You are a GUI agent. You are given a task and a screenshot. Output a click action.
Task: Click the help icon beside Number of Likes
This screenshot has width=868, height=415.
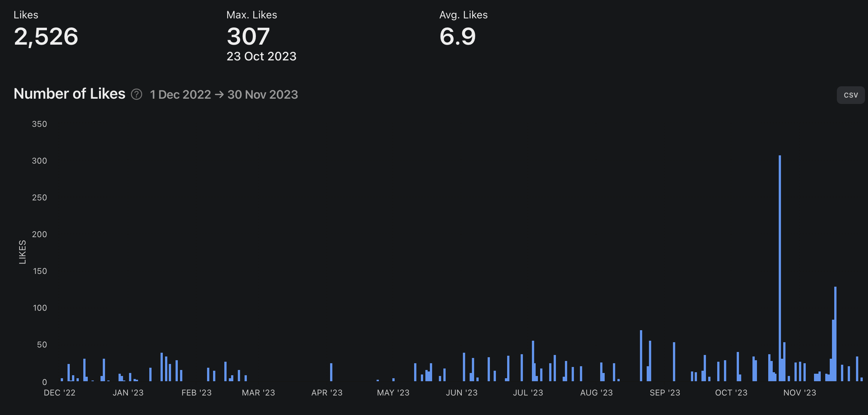[136, 94]
